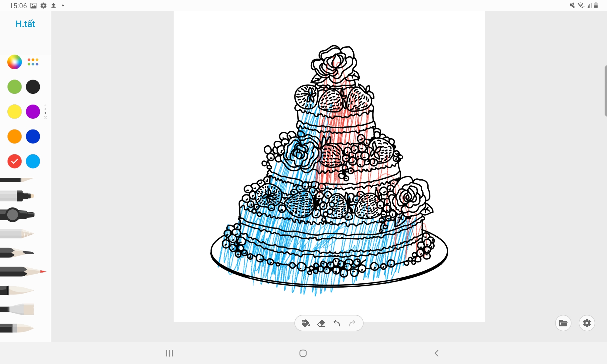
Task: Click the color palette page indicator dots
Action: point(46,112)
